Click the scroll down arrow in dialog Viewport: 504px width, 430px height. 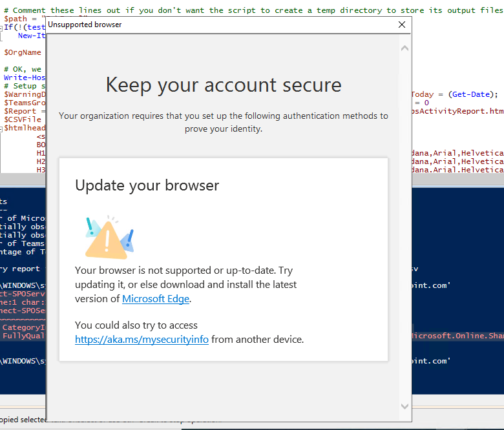404,406
